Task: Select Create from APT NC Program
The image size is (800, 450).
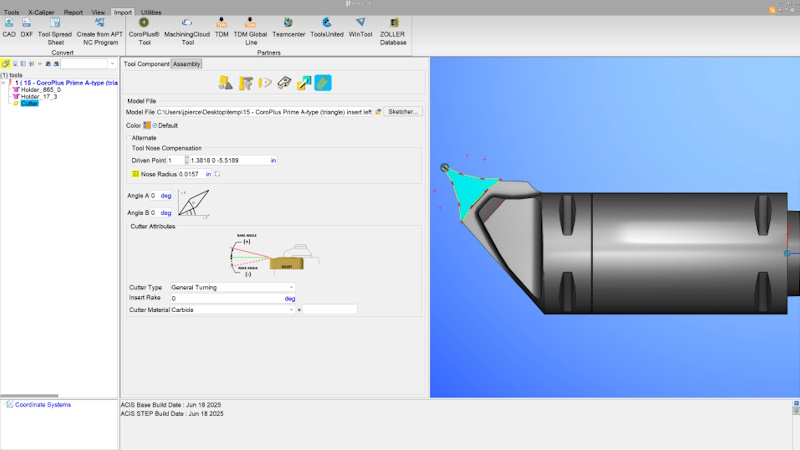Action: pyautogui.click(x=100, y=31)
